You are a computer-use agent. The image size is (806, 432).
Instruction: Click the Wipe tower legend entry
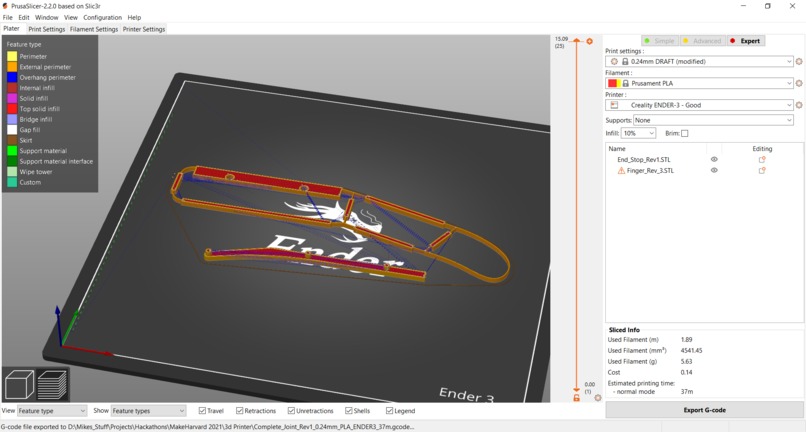coord(30,172)
